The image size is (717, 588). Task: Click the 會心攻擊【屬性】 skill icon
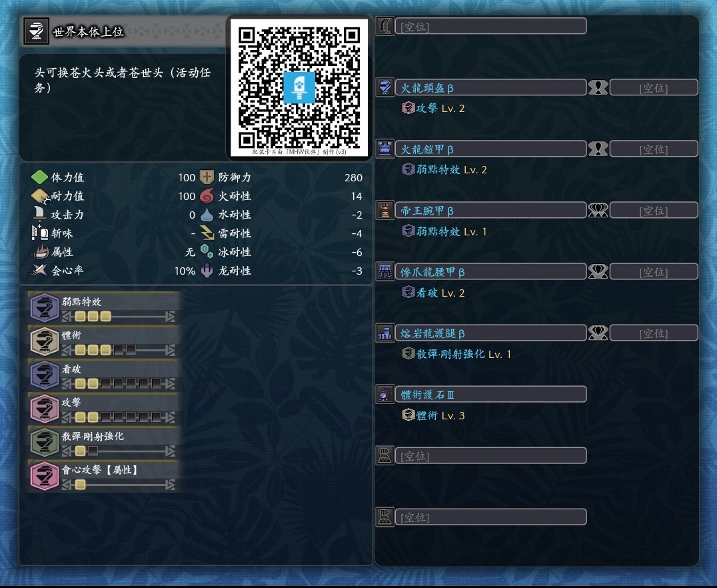pyautogui.click(x=45, y=477)
